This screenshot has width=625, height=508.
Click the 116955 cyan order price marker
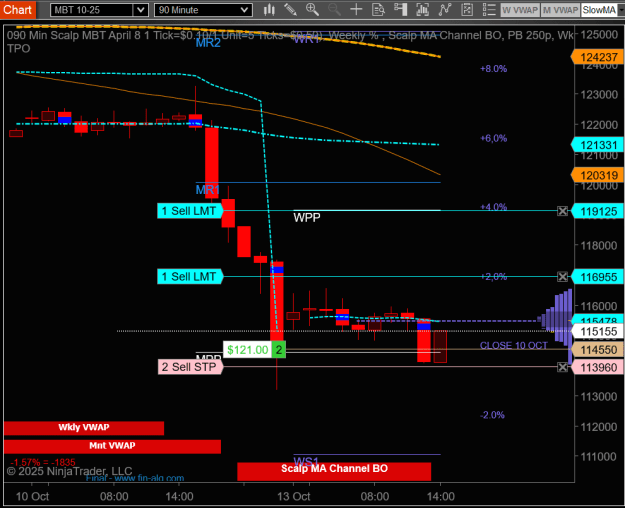[597, 277]
